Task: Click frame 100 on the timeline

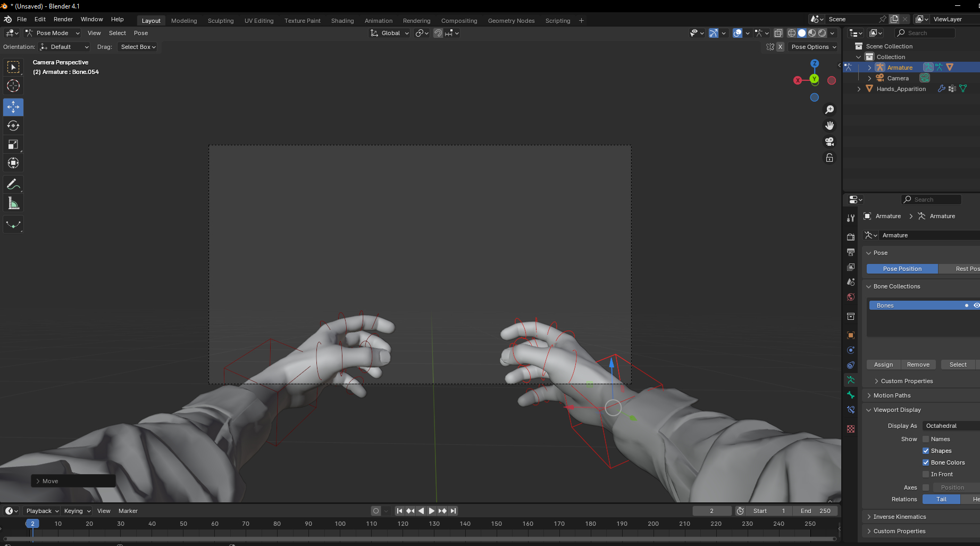Action: (340, 524)
